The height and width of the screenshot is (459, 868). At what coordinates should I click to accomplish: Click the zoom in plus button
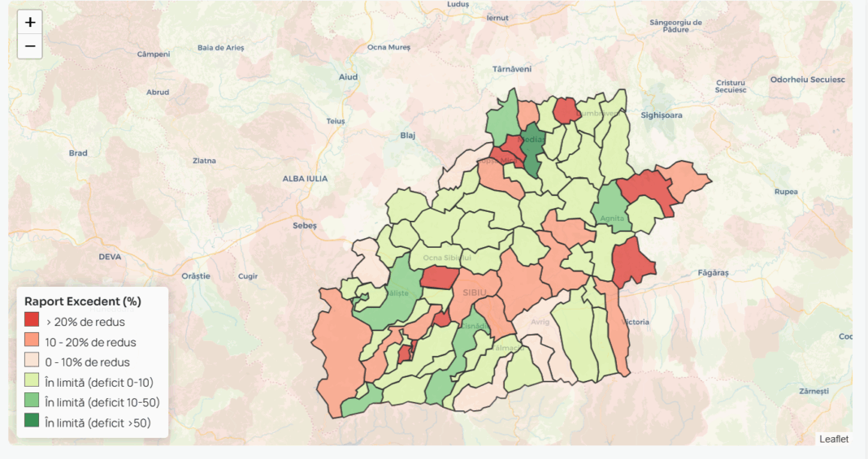(x=30, y=23)
